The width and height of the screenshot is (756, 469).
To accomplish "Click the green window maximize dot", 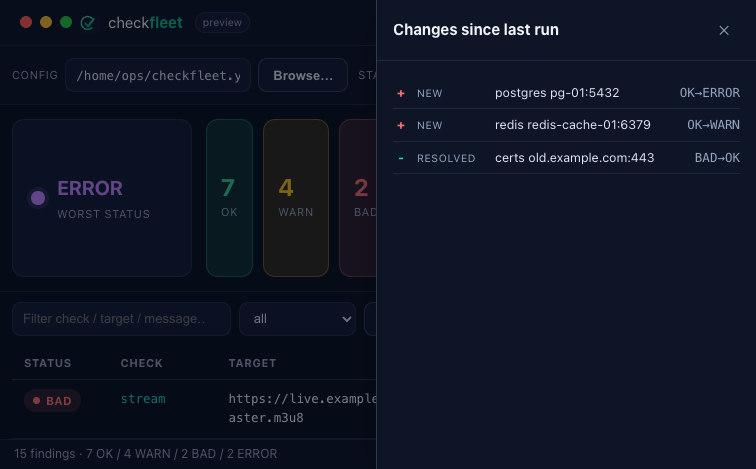I will (66, 22).
